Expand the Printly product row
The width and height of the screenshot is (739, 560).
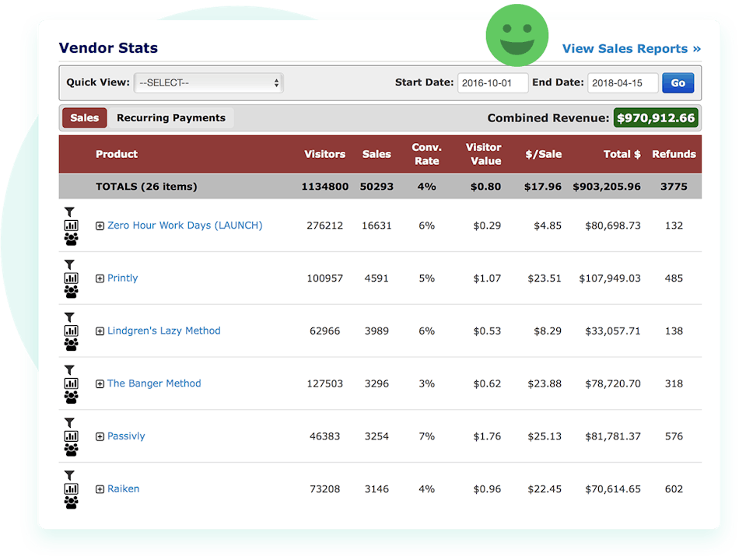click(100, 278)
